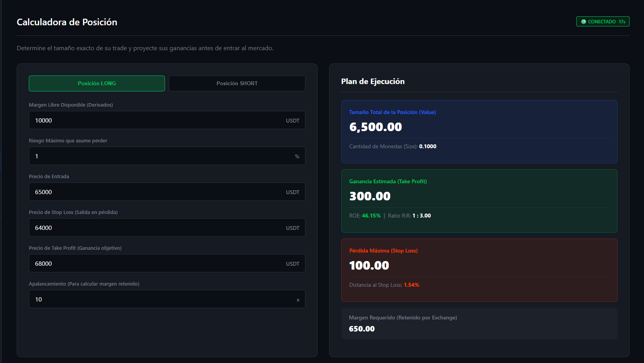Click the green connection indicator dot

click(x=583, y=21)
